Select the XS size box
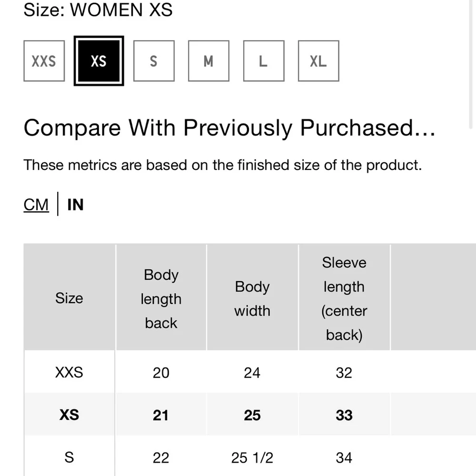Image resolution: width=476 pixels, height=476 pixels. click(99, 61)
